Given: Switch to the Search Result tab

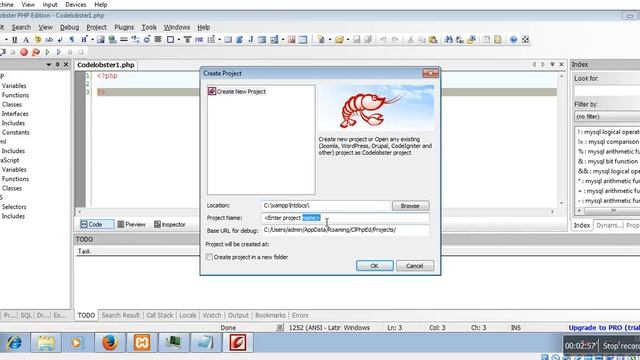Looking at the screenshot, I should (120, 315).
